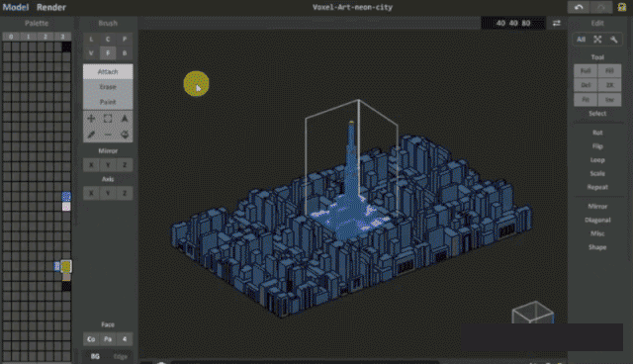Click the Inv tool button
Viewport: 633px width, 364px height.
pos(609,99)
